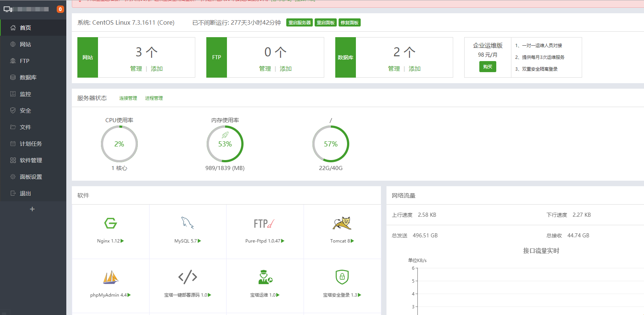The width and height of the screenshot is (644, 315).
Task: Open the 宝塔安全登录 shield lock icon
Action: point(342,277)
